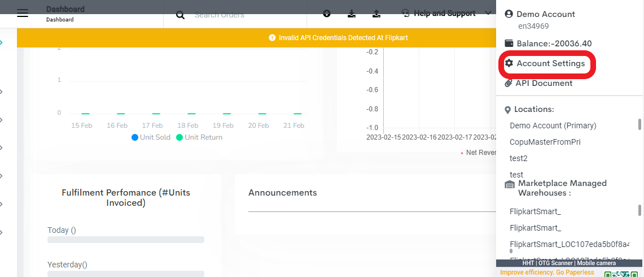Click Fulfilment Perfomance card title

(x=126, y=197)
